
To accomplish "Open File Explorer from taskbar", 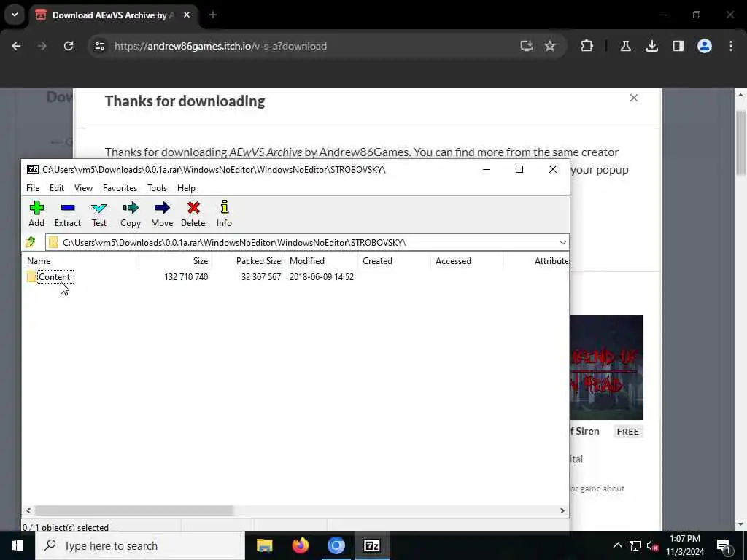I will pyautogui.click(x=264, y=545).
